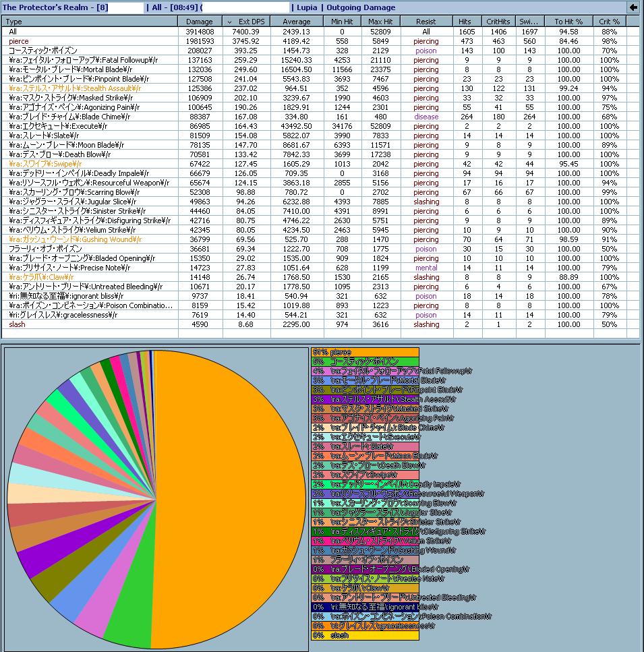
Task: Select the ignorant bliss row
Action: point(320,296)
